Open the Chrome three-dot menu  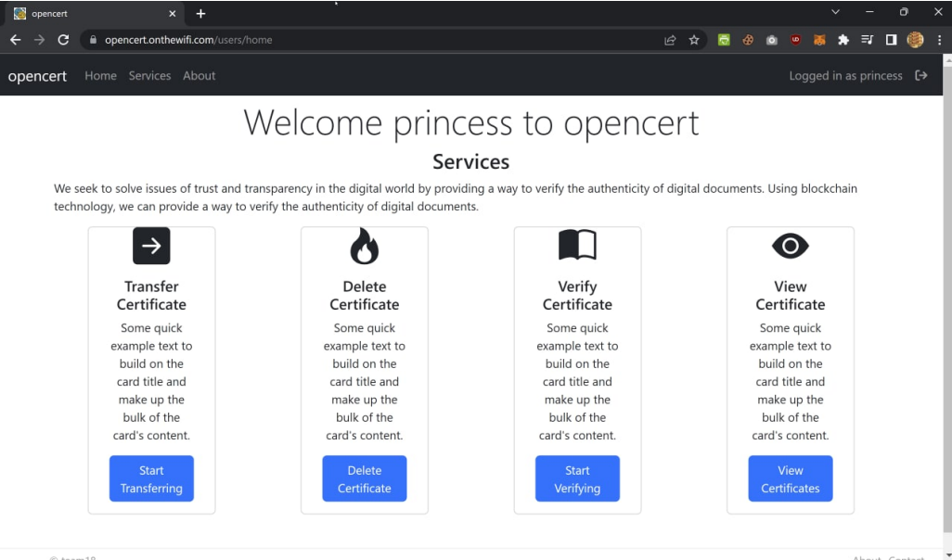tap(939, 40)
